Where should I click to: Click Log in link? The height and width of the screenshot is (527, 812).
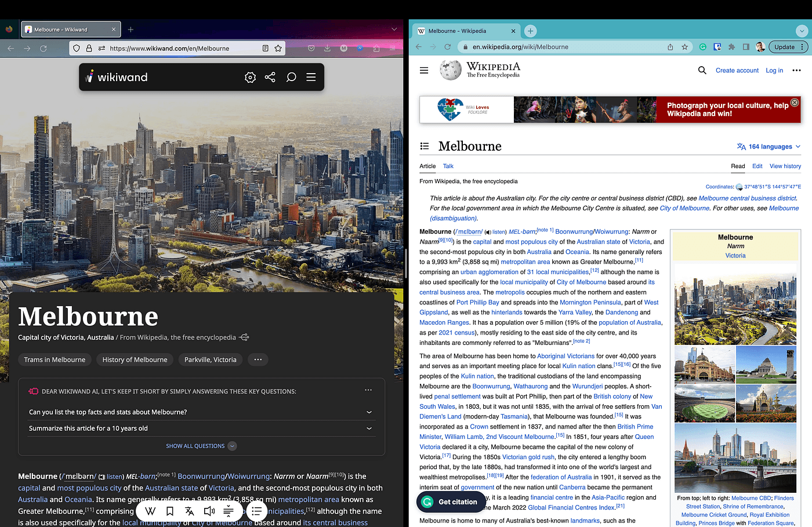(x=774, y=70)
